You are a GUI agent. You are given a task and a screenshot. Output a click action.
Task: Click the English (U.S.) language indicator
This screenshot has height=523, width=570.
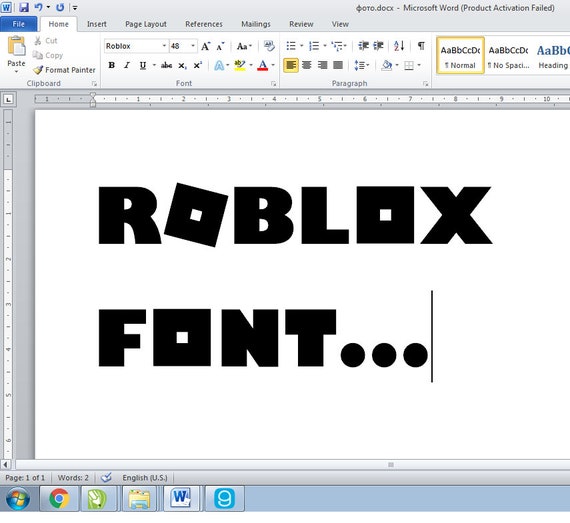145,478
